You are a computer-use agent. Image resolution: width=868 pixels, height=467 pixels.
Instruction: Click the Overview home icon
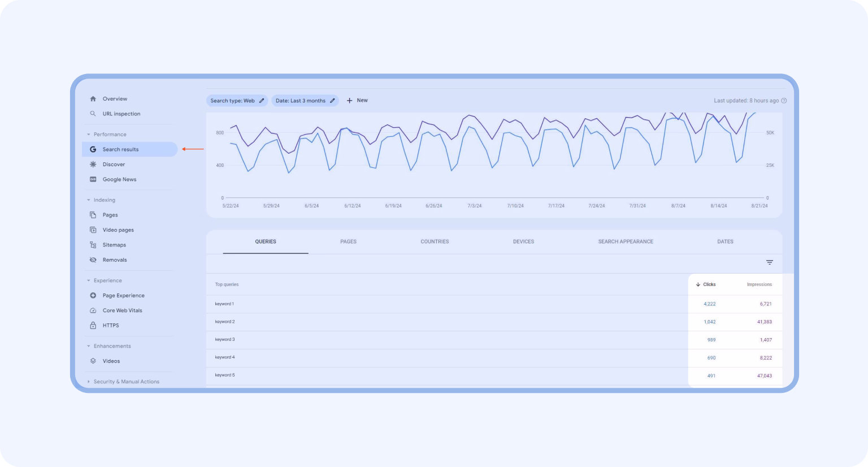coord(93,99)
